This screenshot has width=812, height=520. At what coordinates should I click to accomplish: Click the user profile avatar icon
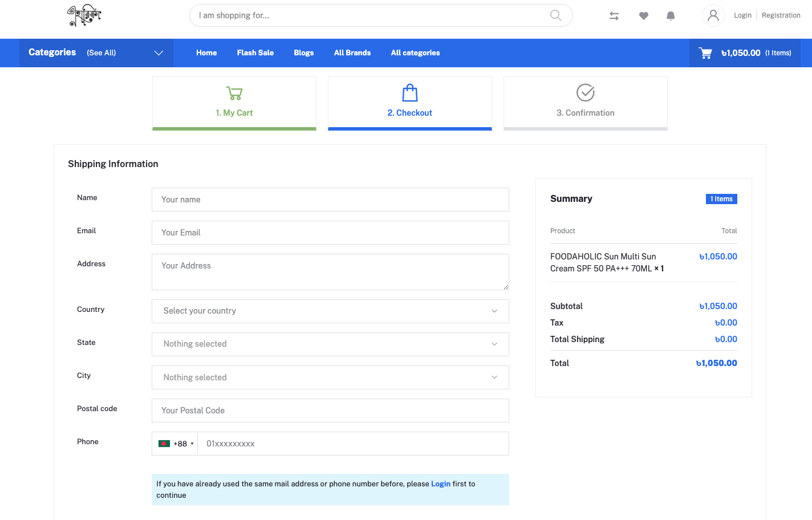click(713, 15)
